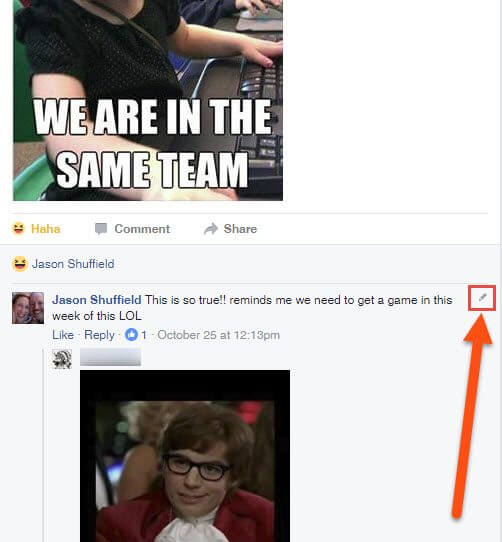This screenshot has height=542, width=502.
Task: Open Jason Shuffield's profile from the comment author name
Action: click(96, 300)
